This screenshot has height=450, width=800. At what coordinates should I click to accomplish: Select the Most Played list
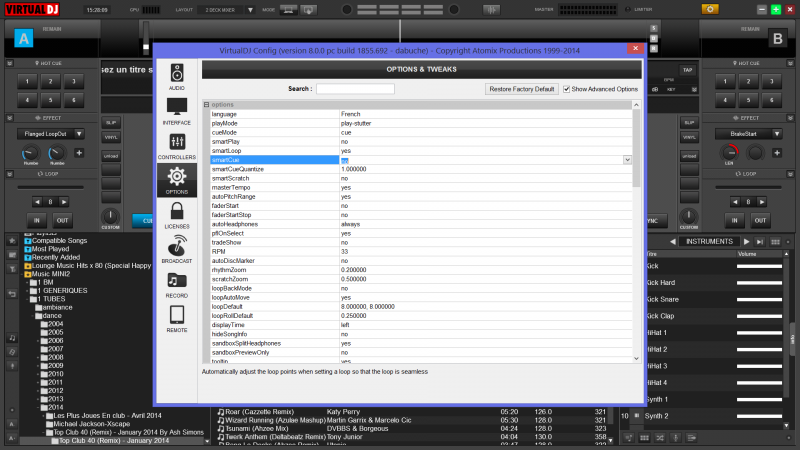point(50,248)
